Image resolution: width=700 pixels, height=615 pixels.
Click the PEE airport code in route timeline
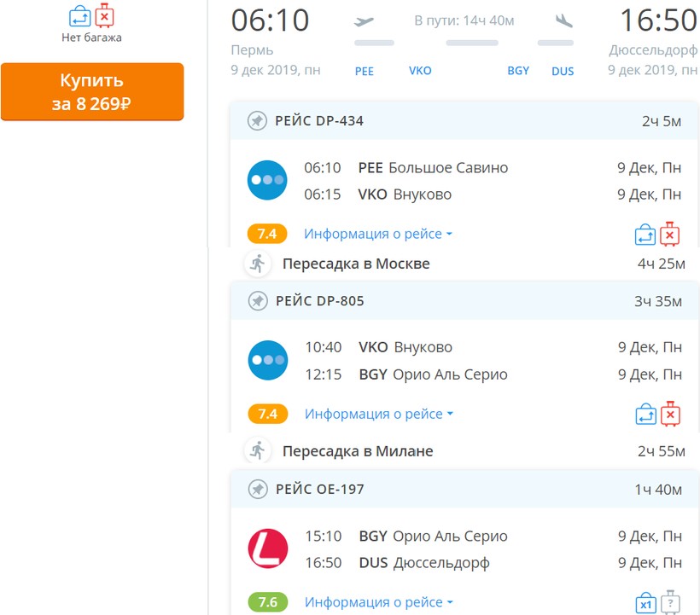pos(364,71)
